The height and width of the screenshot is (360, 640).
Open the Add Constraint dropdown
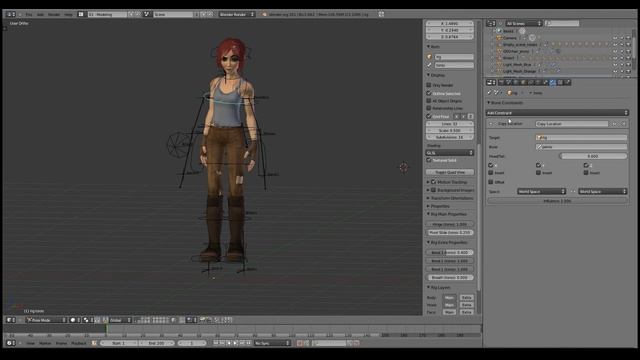557,113
